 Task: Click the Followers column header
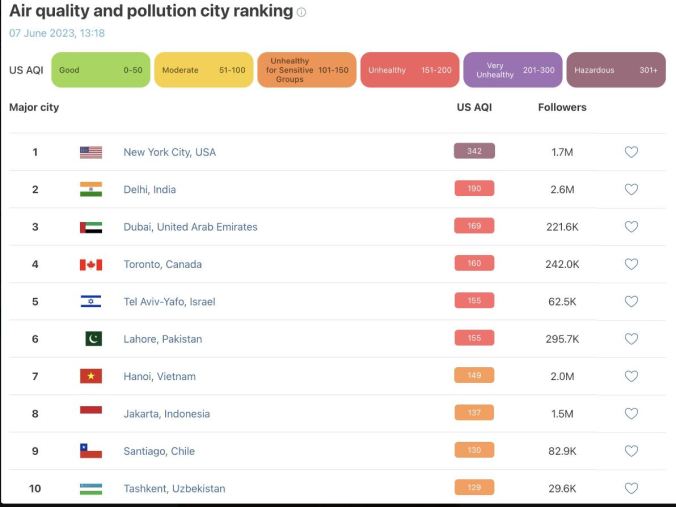[562, 107]
